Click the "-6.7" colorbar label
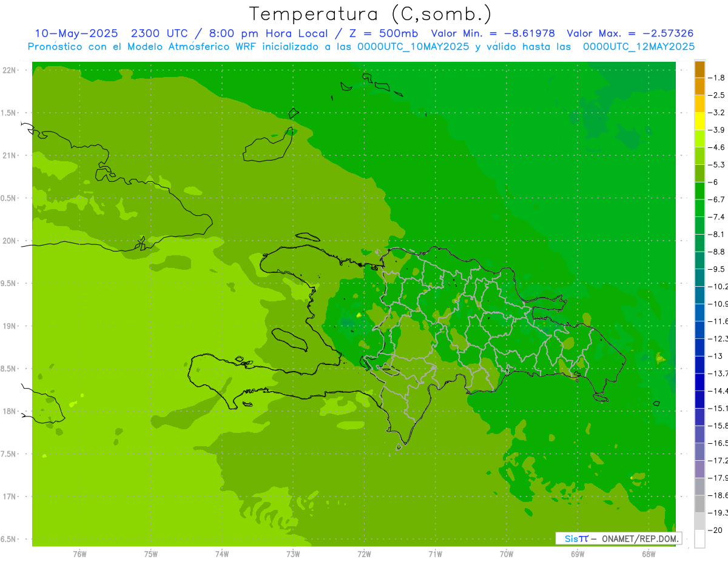Image resolution: width=728 pixels, height=562 pixels. [716, 199]
